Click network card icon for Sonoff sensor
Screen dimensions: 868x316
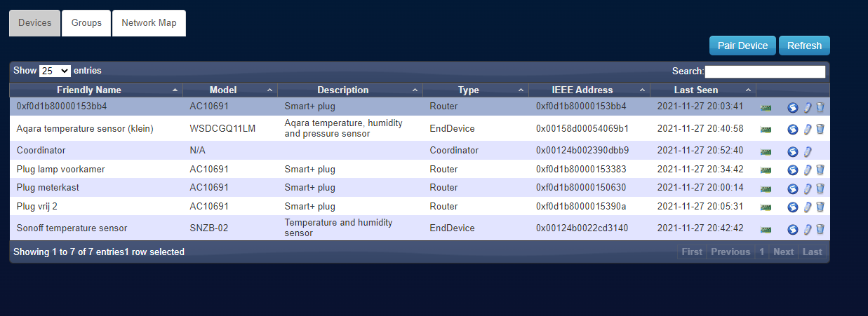[x=766, y=229]
